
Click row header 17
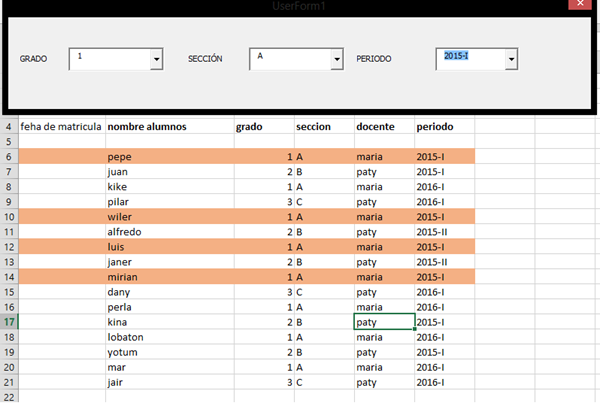(x=8, y=322)
